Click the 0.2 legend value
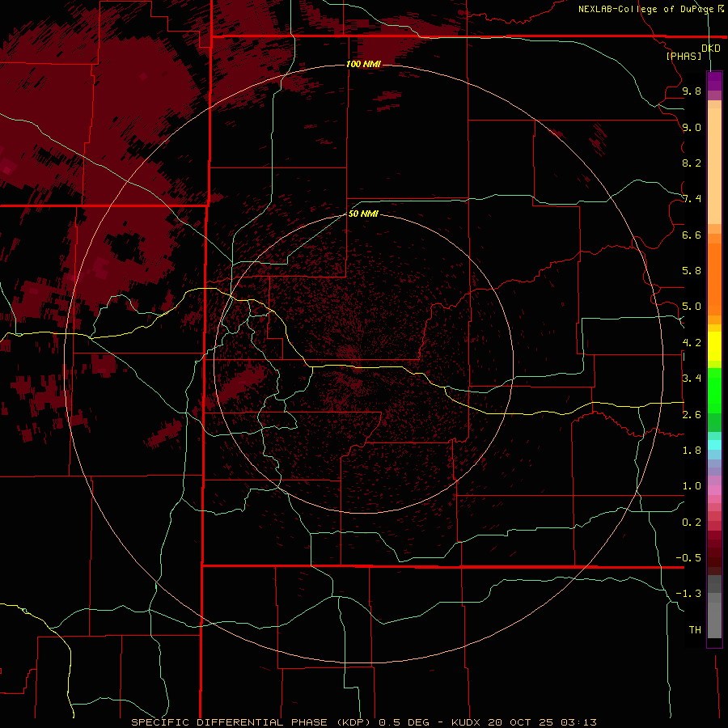The width and height of the screenshot is (728, 728). click(692, 523)
